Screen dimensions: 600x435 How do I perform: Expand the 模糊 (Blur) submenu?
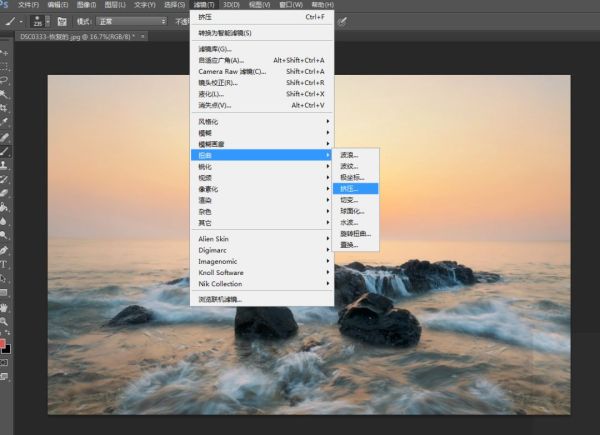pyautogui.click(x=262, y=133)
